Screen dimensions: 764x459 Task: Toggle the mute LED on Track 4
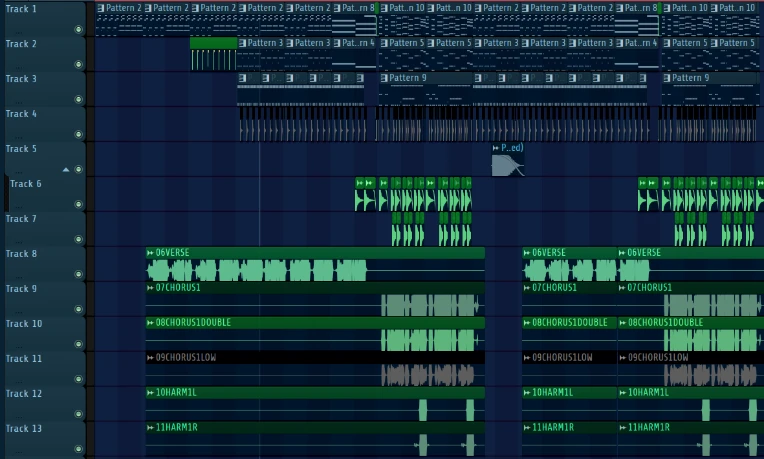coord(78,134)
